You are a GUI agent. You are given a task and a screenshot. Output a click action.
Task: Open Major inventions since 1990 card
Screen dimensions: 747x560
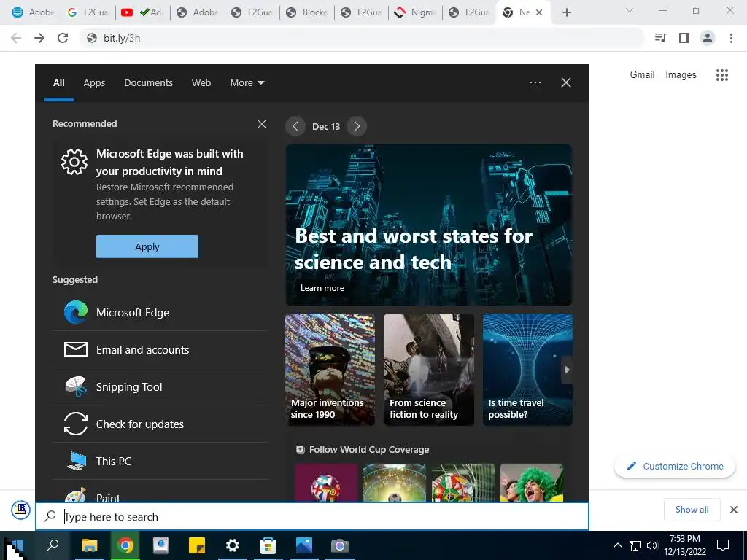point(330,370)
